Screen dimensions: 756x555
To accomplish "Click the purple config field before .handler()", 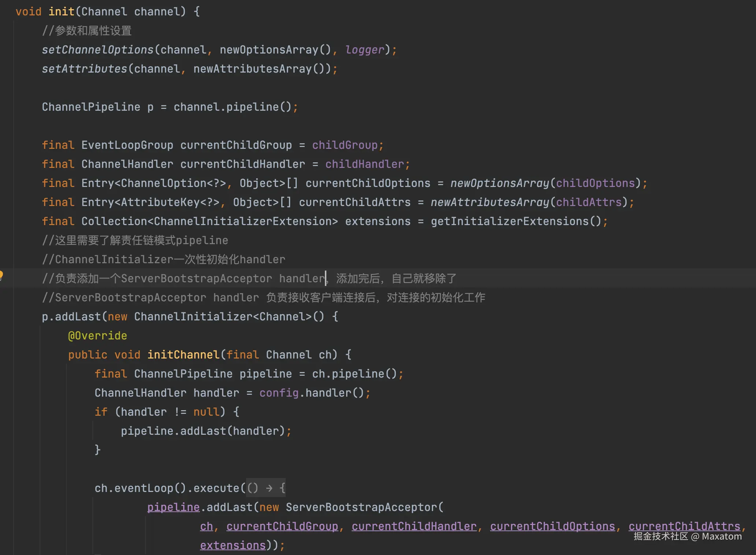I will click(x=279, y=393).
